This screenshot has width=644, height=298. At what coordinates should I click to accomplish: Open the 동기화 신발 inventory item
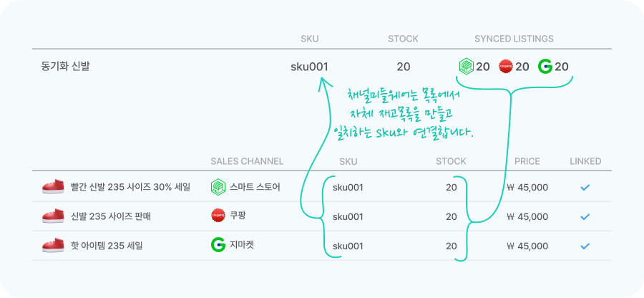[x=65, y=66]
